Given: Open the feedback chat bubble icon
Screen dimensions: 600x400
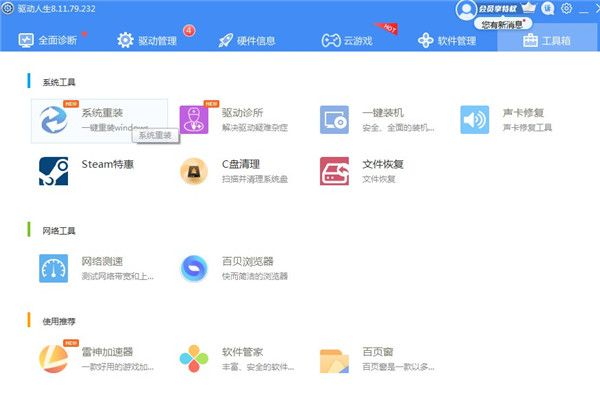Looking at the screenshot, I should click(548, 8).
